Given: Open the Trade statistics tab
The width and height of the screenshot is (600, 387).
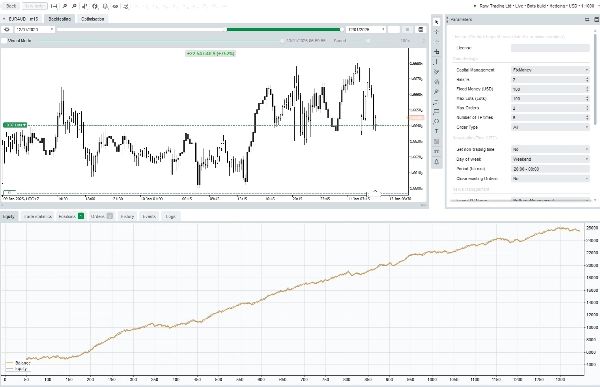Looking at the screenshot, I should pyautogui.click(x=37, y=217).
